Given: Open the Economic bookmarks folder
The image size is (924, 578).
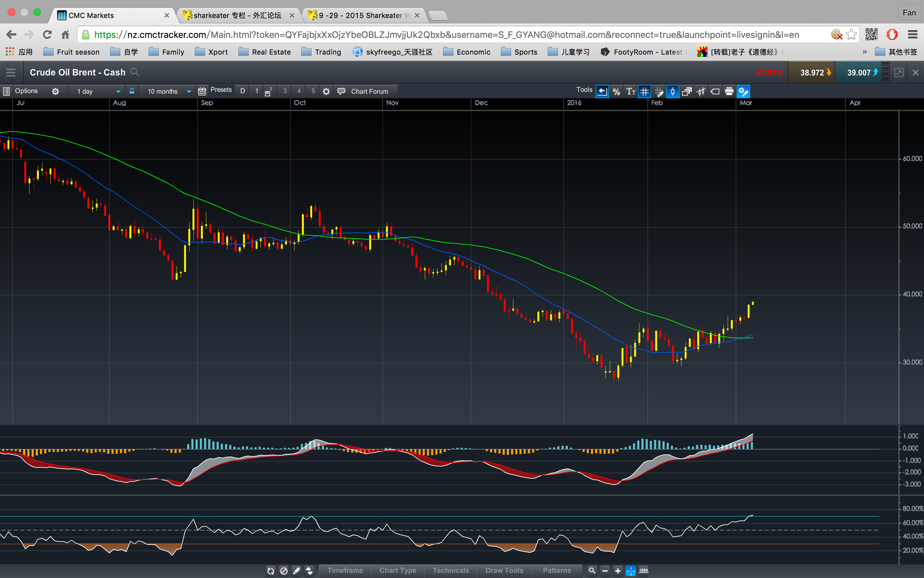Looking at the screenshot, I should (466, 52).
